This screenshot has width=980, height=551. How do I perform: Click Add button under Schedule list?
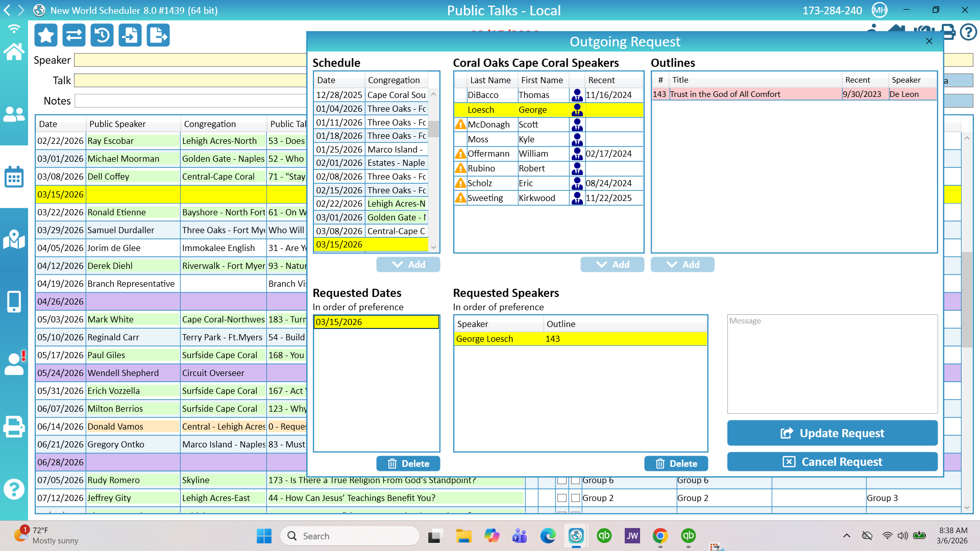tap(408, 264)
